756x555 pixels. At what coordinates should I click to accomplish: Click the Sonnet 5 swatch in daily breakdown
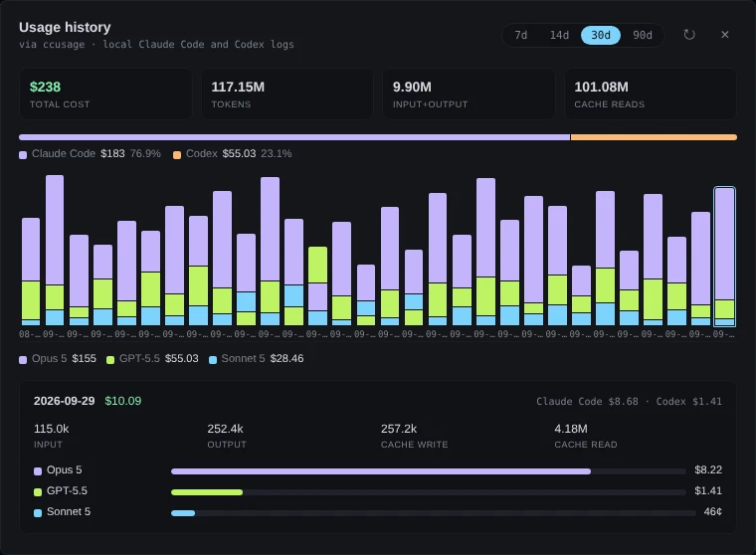pyautogui.click(x=38, y=513)
